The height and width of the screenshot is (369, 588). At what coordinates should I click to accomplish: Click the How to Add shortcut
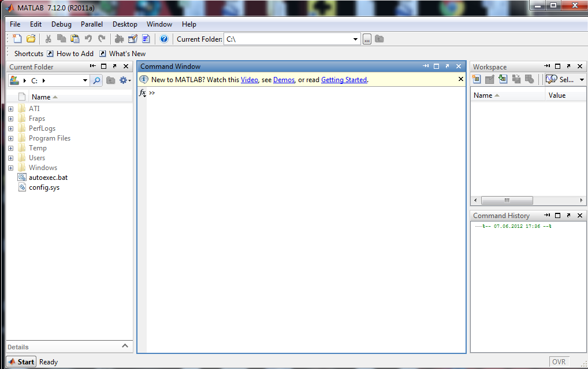[x=70, y=54]
